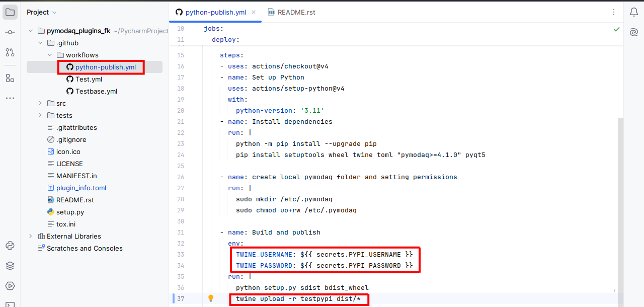
Task: Click 'Build and publish' step name
Action: [286, 233]
